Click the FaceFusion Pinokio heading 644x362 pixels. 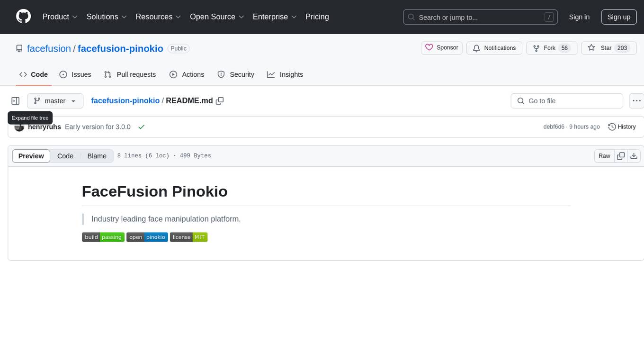(155, 191)
